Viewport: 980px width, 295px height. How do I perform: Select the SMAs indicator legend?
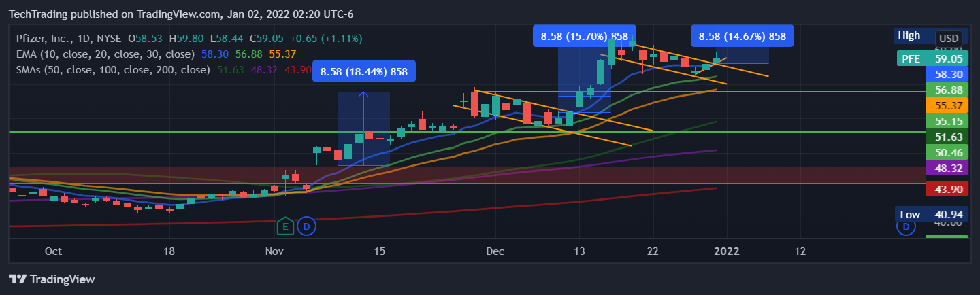coord(112,69)
